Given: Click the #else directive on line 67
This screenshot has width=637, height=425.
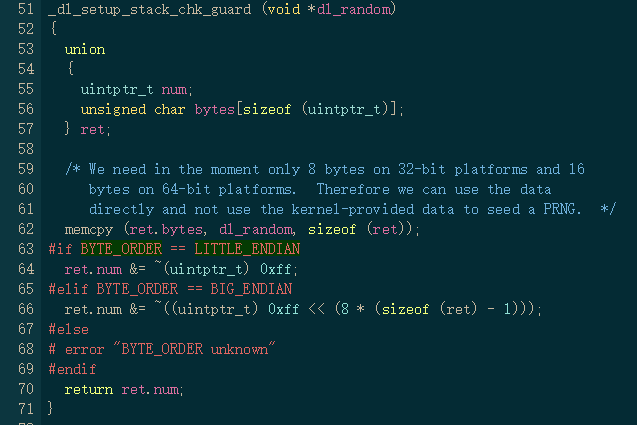Looking at the screenshot, I should (x=68, y=329).
